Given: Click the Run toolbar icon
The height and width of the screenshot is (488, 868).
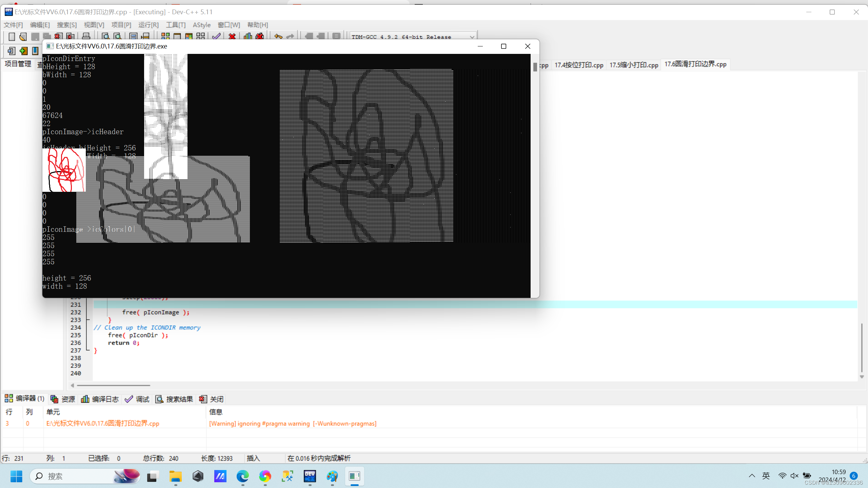Looking at the screenshot, I should pyautogui.click(x=177, y=36).
